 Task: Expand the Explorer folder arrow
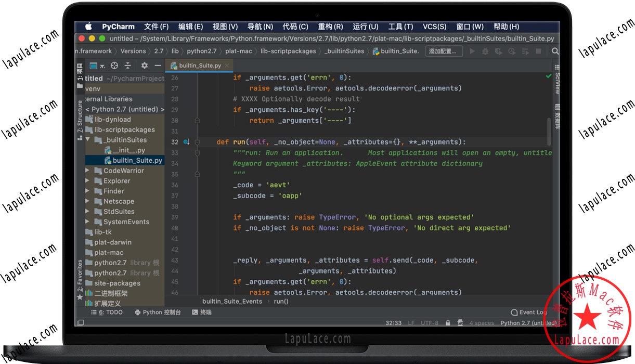click(87, 181)
